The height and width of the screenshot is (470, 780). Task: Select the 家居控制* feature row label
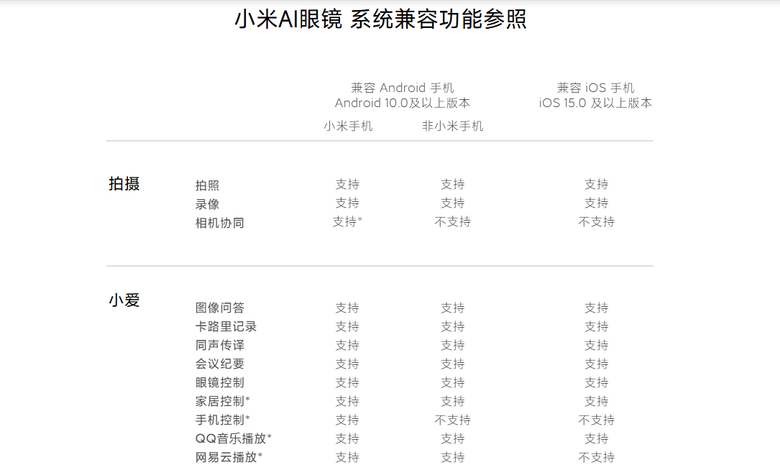pyautogui.click(x=222, y=401)
